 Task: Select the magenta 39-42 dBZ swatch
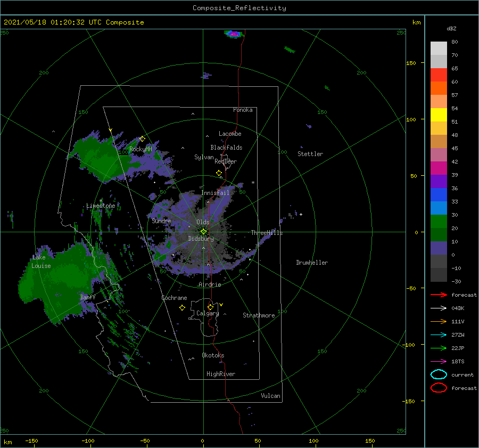(439, 168)
